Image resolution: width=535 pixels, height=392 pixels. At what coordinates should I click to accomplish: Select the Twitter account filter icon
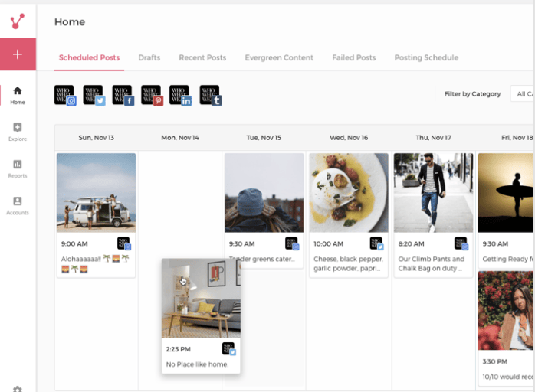point(94,95)
